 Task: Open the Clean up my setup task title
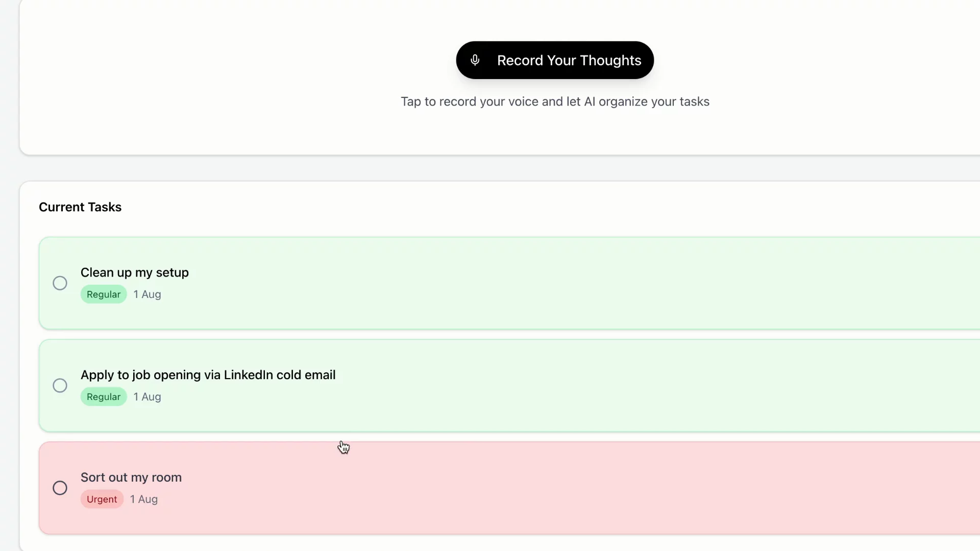pos(134,272)
